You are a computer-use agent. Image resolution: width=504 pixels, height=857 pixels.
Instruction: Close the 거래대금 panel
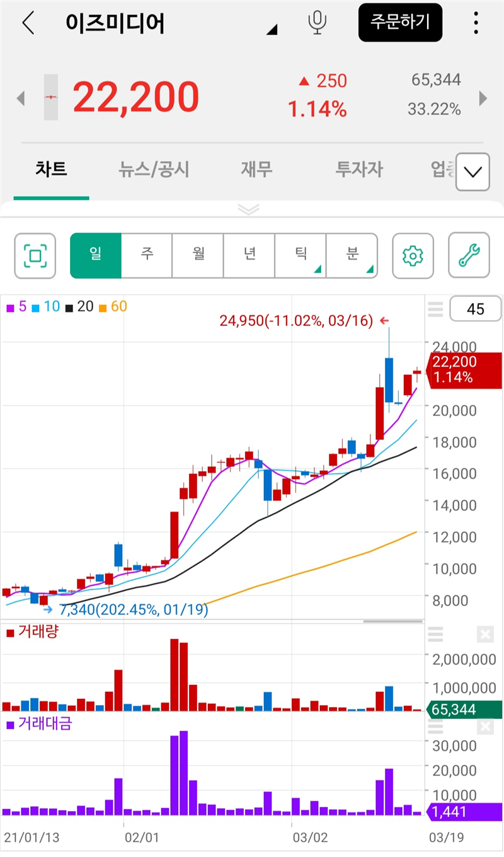[x=485, y=727]
